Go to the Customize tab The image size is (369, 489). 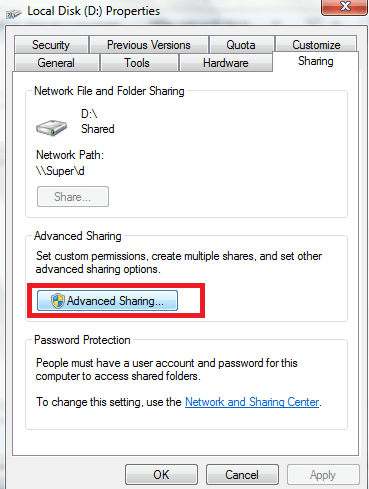[316, 44]
